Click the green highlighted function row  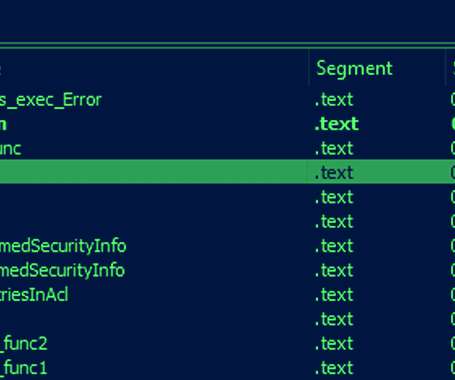click(x=227, y=172)
